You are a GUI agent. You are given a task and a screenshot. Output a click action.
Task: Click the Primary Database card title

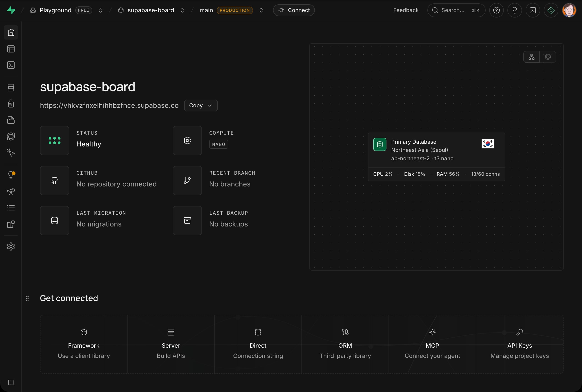[414, 142]
